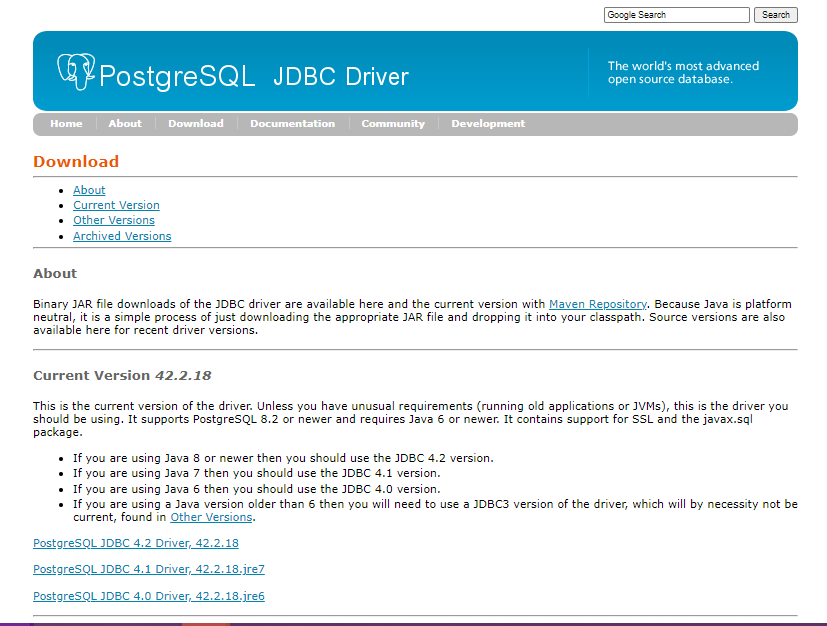Open the Archived Versions link

121,235
